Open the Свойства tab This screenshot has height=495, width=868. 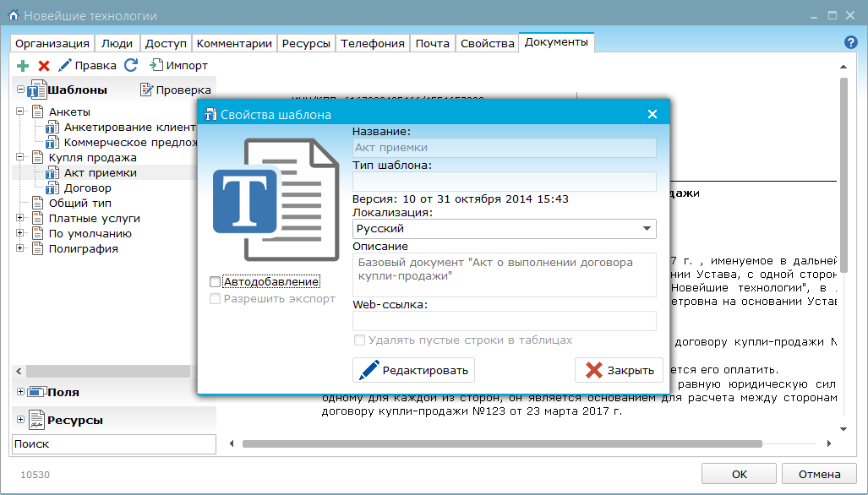coord(487,43)
